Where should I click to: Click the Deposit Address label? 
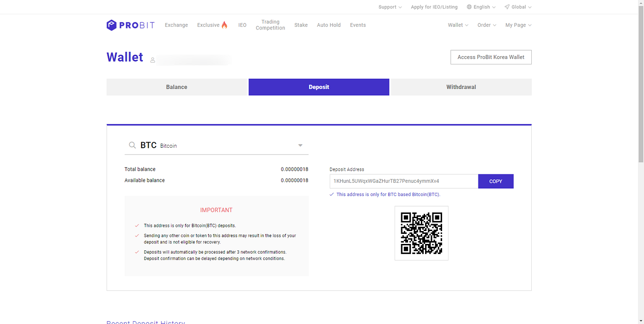click(x=347, y=169)
